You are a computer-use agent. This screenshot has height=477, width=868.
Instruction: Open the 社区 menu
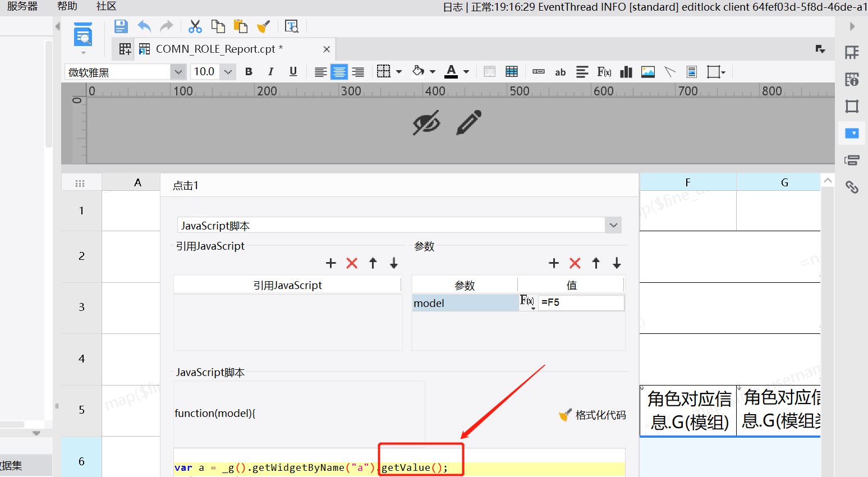coord(106,6)
